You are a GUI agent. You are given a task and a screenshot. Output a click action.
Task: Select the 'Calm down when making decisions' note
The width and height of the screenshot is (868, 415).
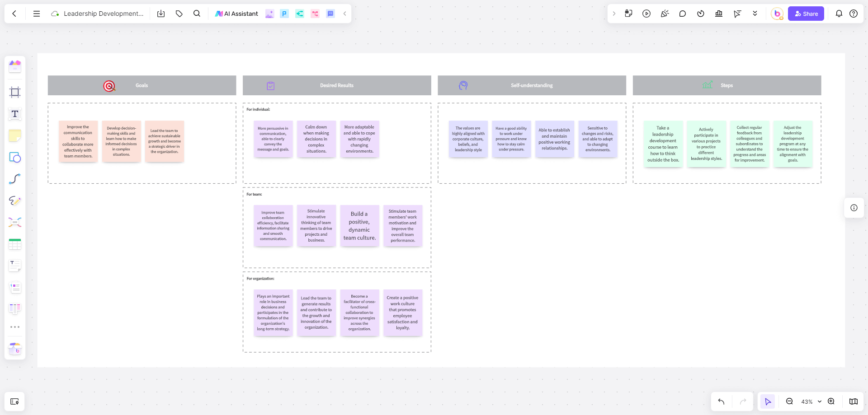click(316, 139)
